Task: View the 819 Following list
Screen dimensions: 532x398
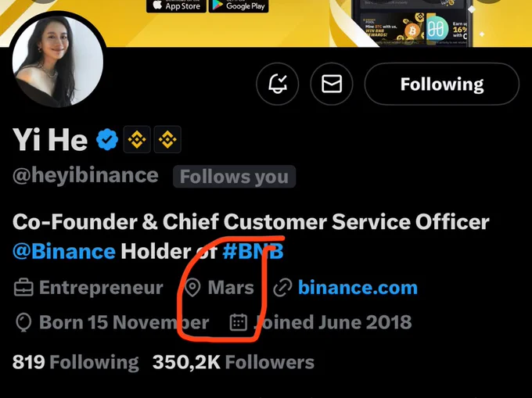Action: pyautogui.click(x=75, y=362)
